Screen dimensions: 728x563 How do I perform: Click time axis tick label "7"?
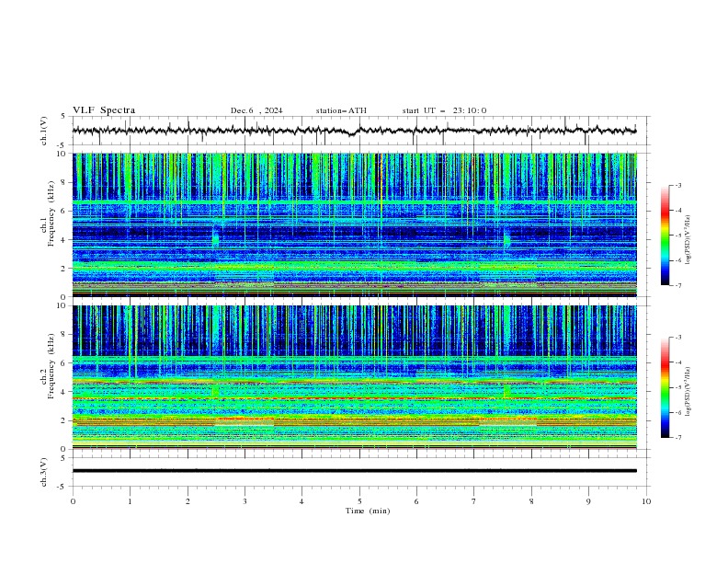473,501
